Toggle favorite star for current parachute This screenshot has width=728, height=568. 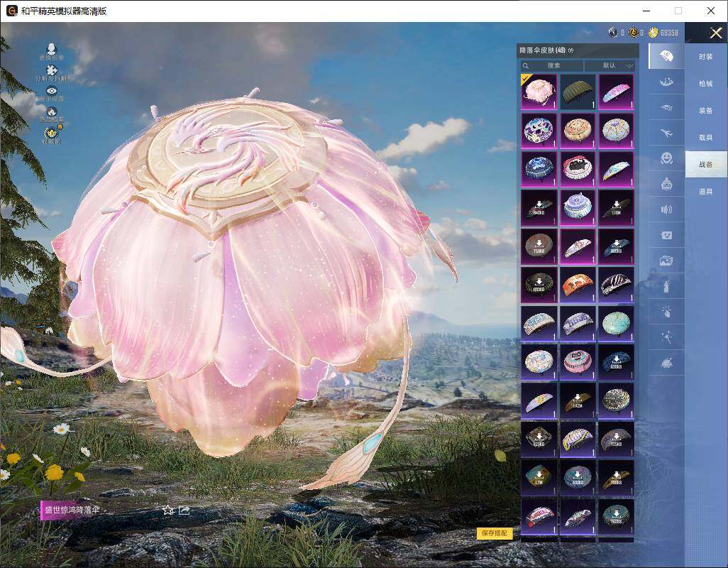(x=168, y=510)
